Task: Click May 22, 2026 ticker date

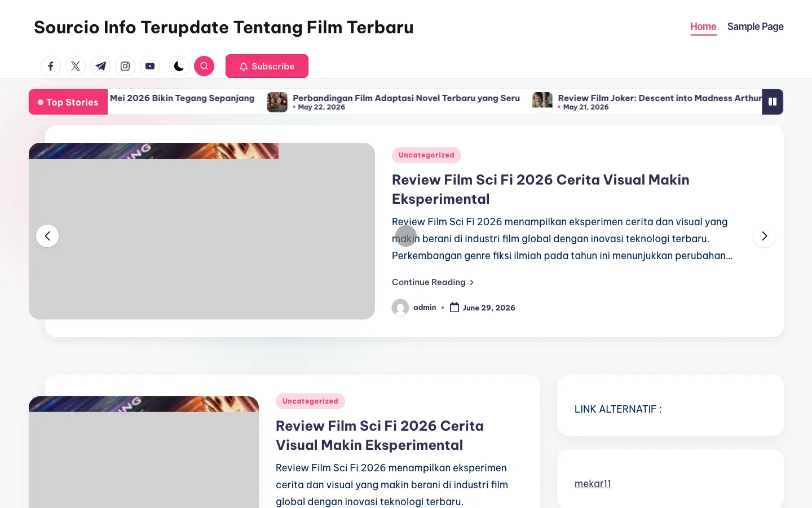Action: click(x=321, y=107)
